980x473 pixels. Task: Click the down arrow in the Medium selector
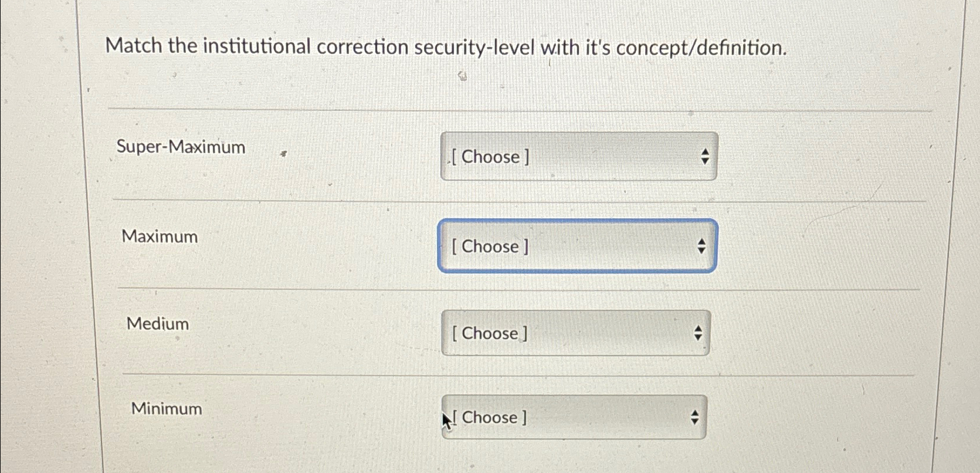[x=697, y=337]
